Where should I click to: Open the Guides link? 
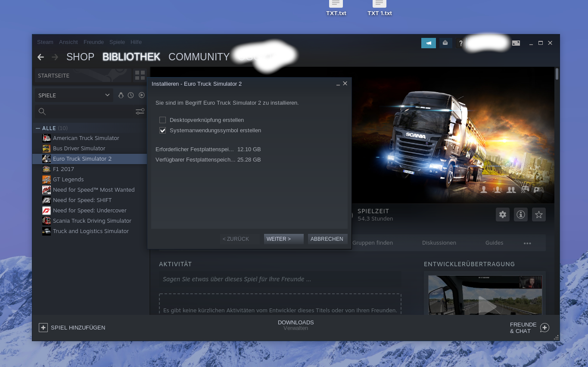pyautogui.click(x=494, y=243)
